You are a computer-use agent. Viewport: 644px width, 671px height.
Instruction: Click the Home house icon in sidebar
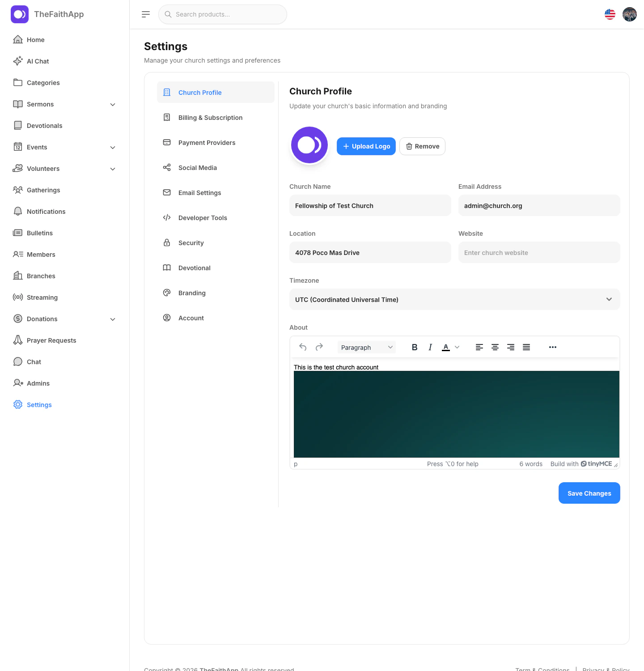point(18,39)
